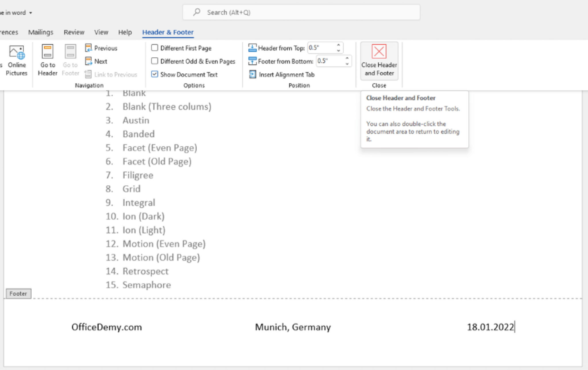
Task: Select the Header & Footer tab
Action: [x=168, y=32]
